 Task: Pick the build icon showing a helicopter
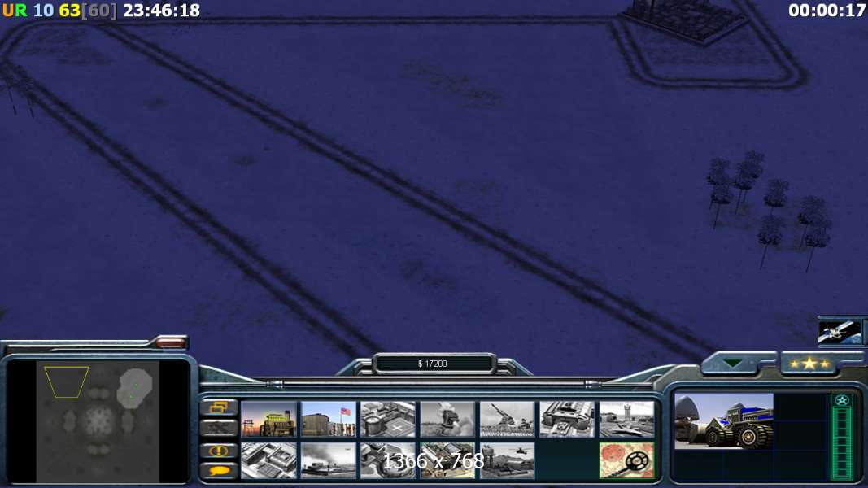click(x=508, y=460)
